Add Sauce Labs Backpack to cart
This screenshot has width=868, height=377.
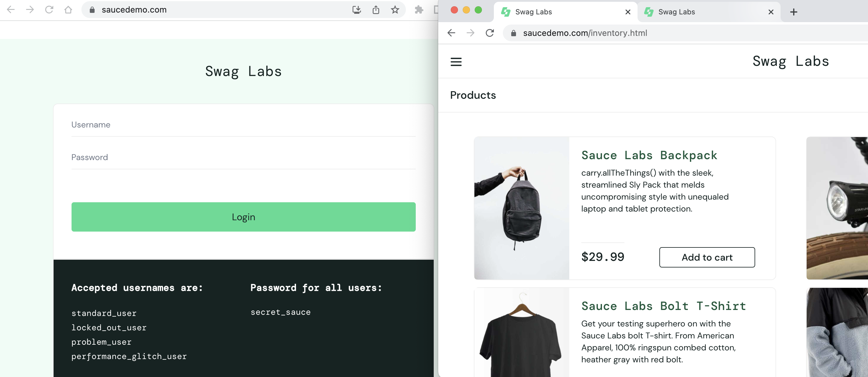point(707,257)
